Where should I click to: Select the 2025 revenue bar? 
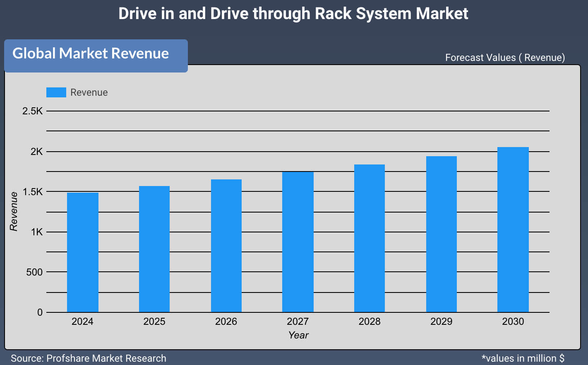coord(154,249)
